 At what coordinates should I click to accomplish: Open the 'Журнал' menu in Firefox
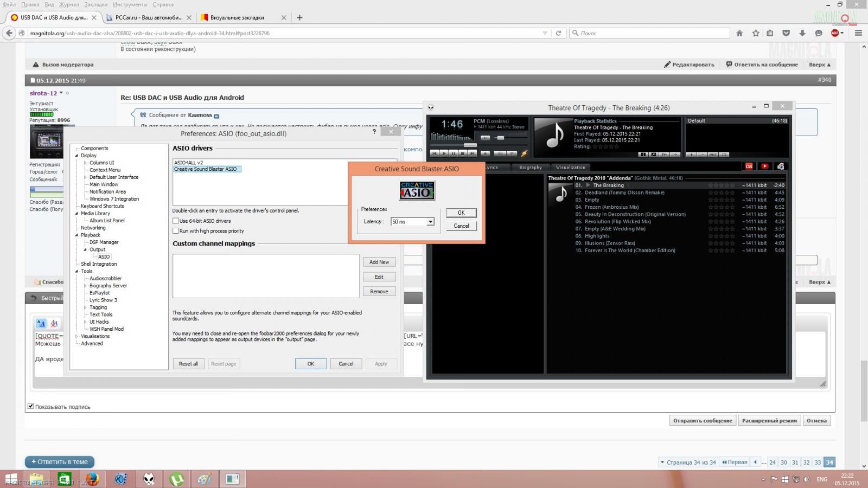click(x=69, y=4)
